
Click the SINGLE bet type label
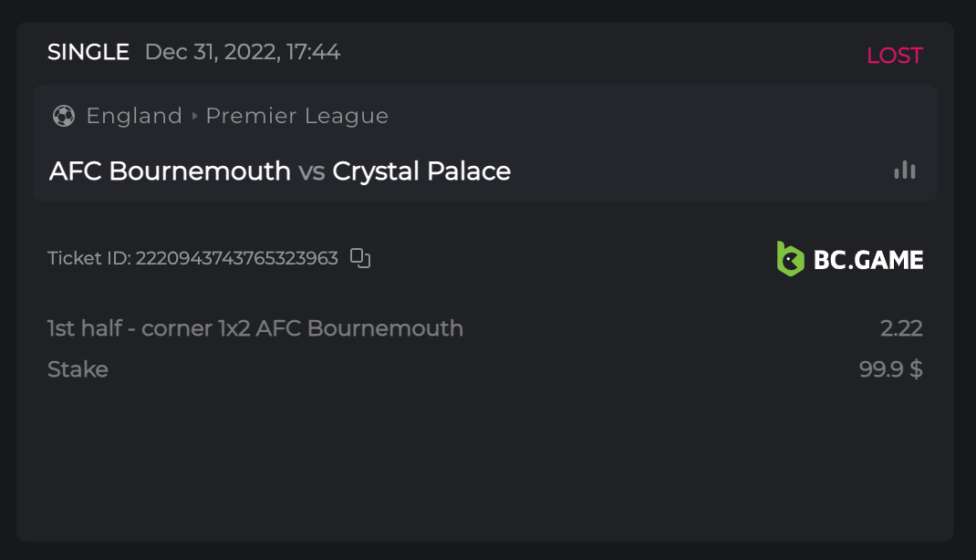[x=88, y=52]
